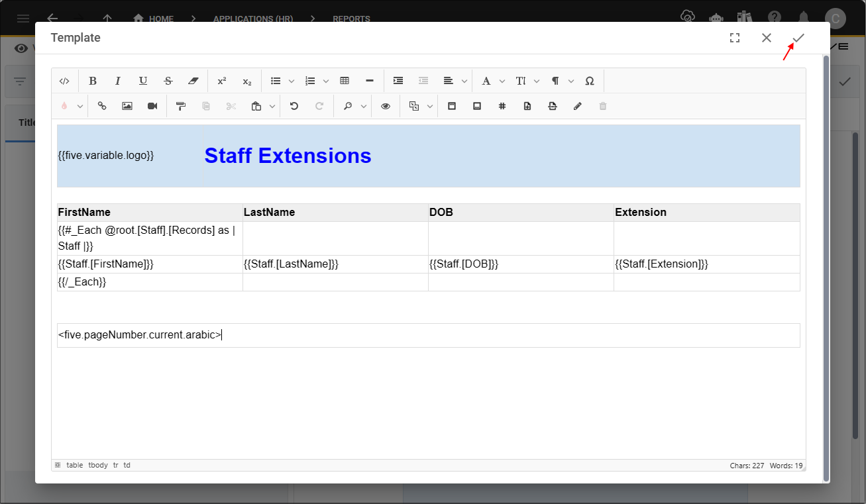Click the insert image icon
Image resolution: width=866 pixels, height=504 pixels.
127,106
